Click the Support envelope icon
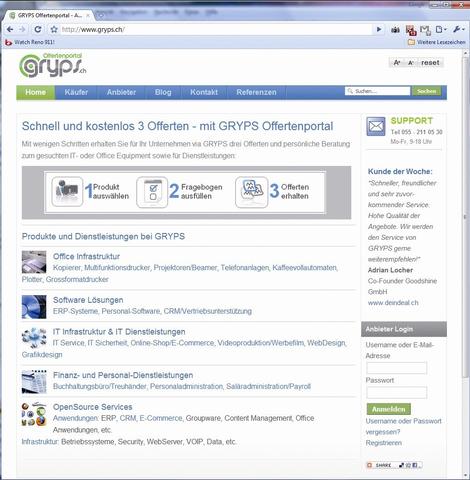The image size is (470, 480). (376, 126)
